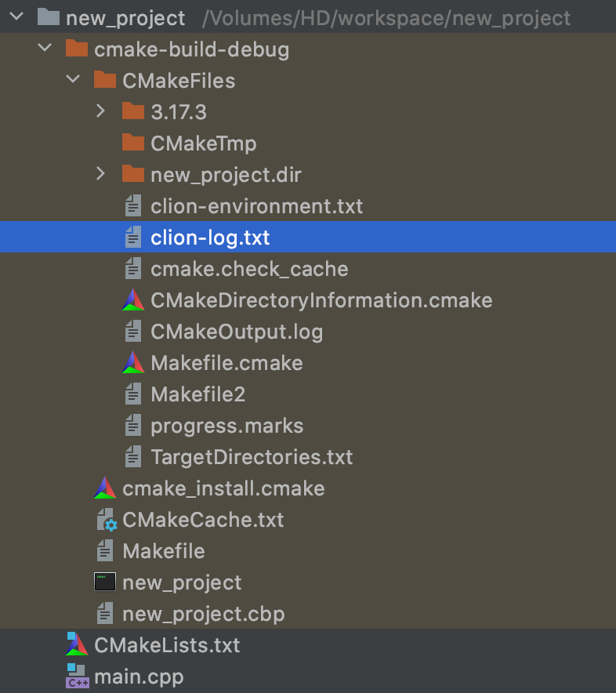The height and width of the screenshot is (693, 616).
Task: Select CMakeOutput.log file
Action: 236,332
